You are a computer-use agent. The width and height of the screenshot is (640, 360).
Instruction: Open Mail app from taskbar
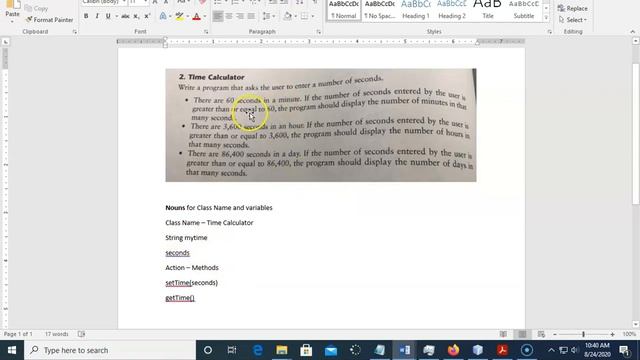point(331,350)
